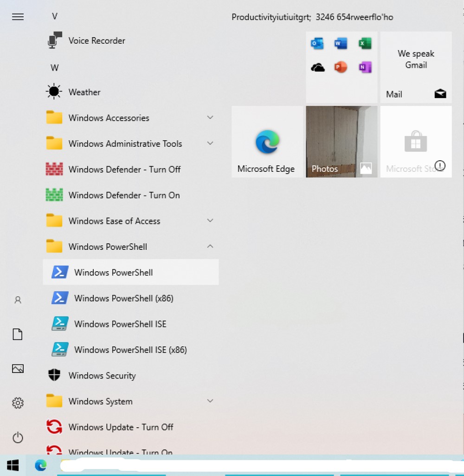464x476 pixels.
Task: Click the Windows Start button on taskbar
Action: pyautogui.click(x=13, y=465)
